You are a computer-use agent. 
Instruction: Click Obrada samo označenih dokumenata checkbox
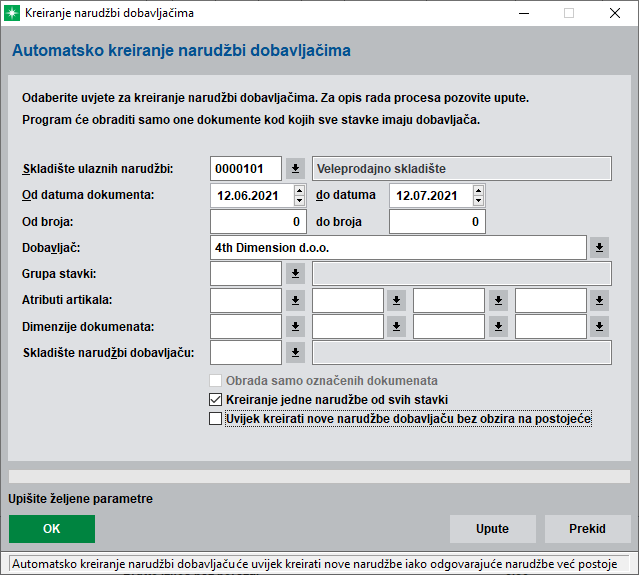tap(215, 381)
